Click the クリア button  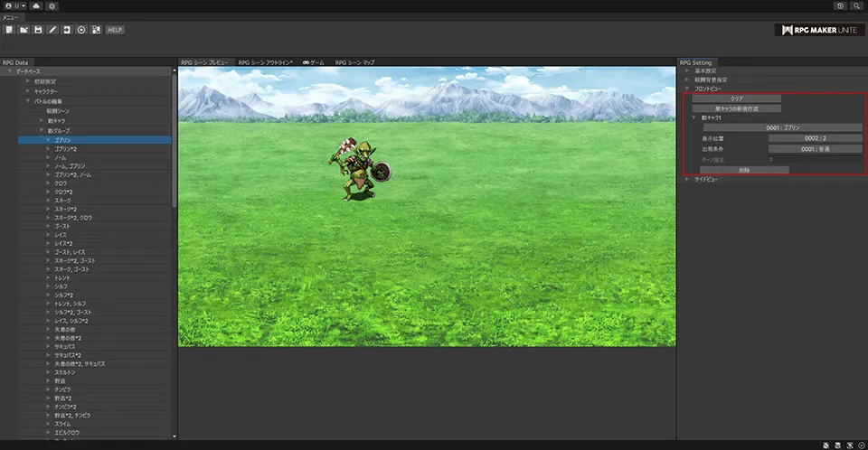click(736, 98)
